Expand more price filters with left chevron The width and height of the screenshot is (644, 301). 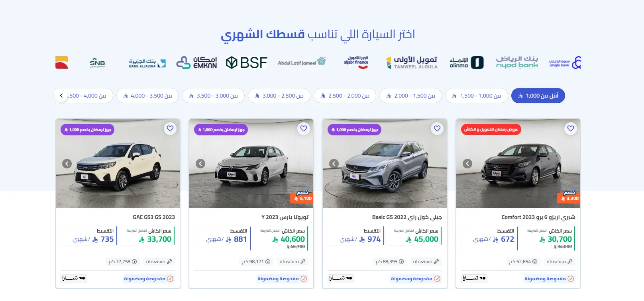(x=61, y=96)
